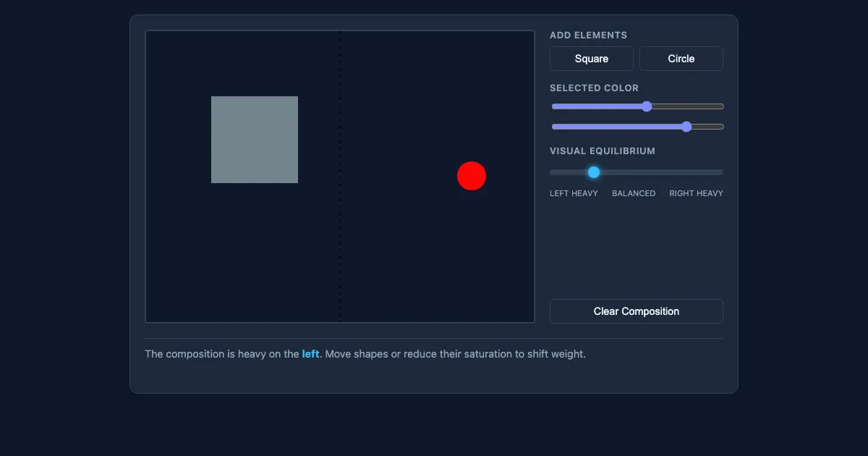Click the Clear Composition button

click(x=637, y=311)
